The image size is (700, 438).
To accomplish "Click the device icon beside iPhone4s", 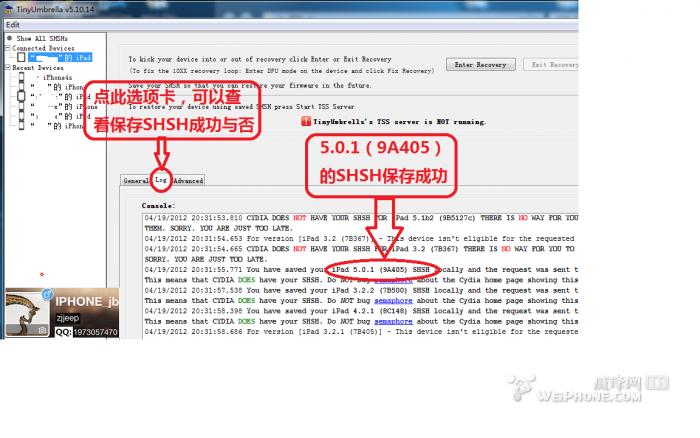I will (x=21, y=77).
